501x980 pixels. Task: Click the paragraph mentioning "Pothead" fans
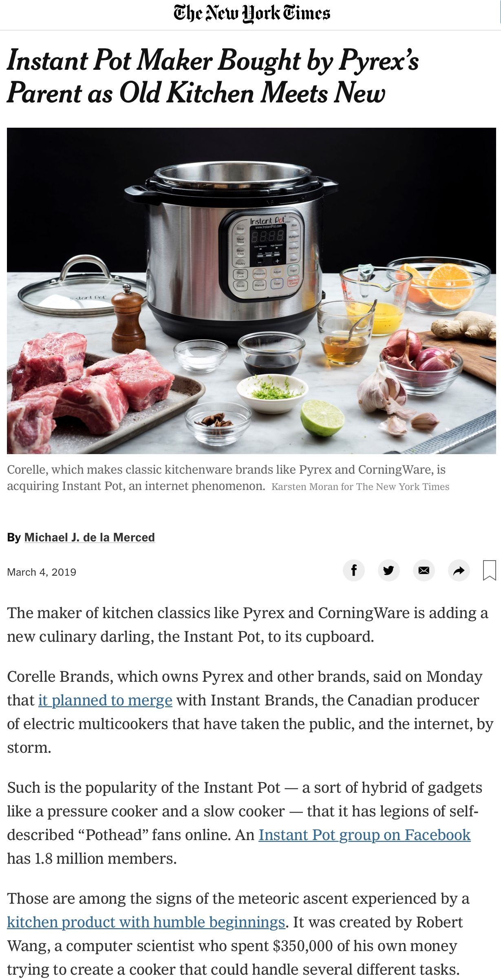tap(245, 823)
